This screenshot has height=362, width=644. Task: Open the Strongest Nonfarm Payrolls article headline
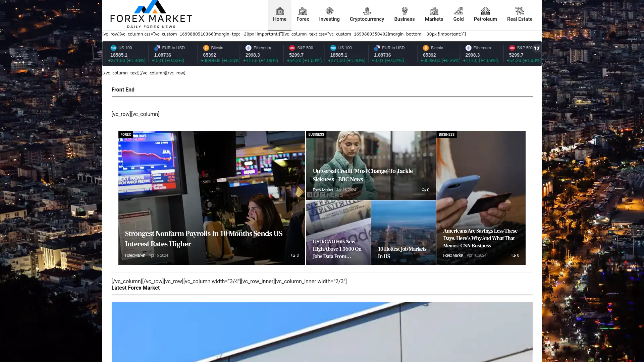204,239
